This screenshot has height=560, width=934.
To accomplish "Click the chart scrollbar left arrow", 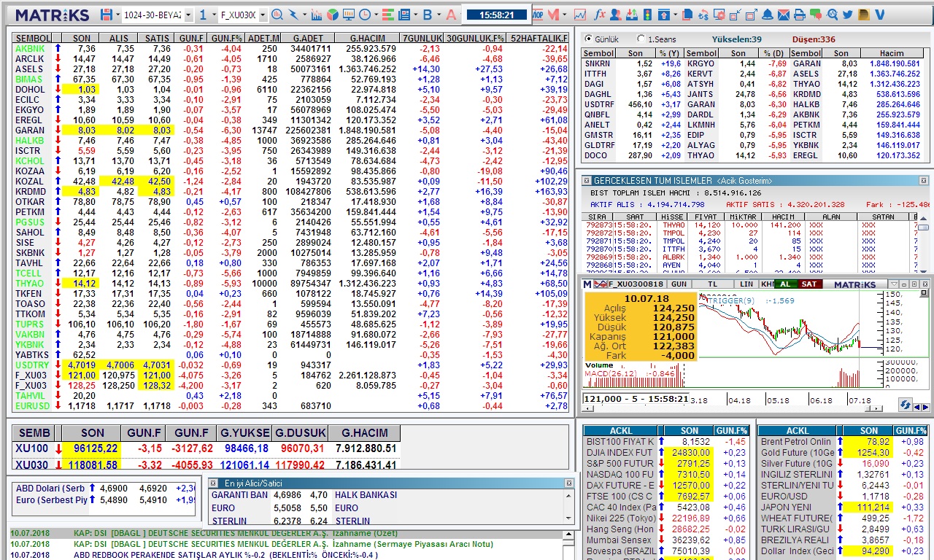I will (587, 408).
